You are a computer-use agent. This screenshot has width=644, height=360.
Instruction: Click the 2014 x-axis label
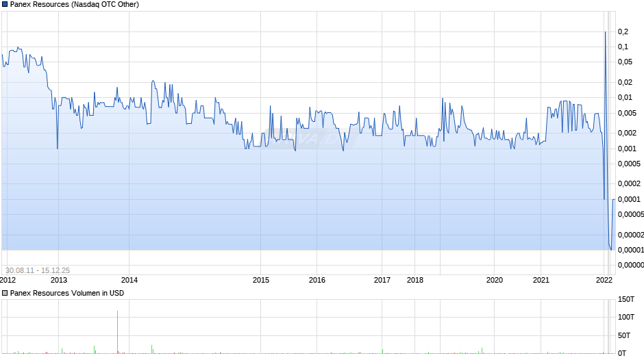[129, 280]
